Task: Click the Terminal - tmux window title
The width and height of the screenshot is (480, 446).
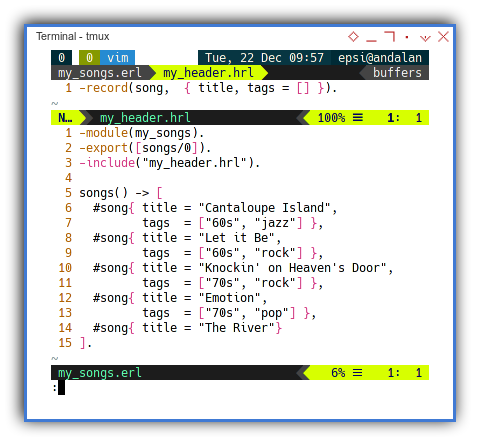Action: (73, 36)
